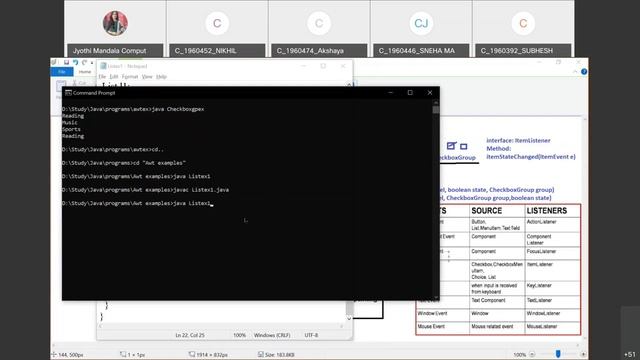The image size is (640, 360).
Task: Click the 'java Checkboxgpex' command line
Action: pyautogui.click(x=133, y=109)
